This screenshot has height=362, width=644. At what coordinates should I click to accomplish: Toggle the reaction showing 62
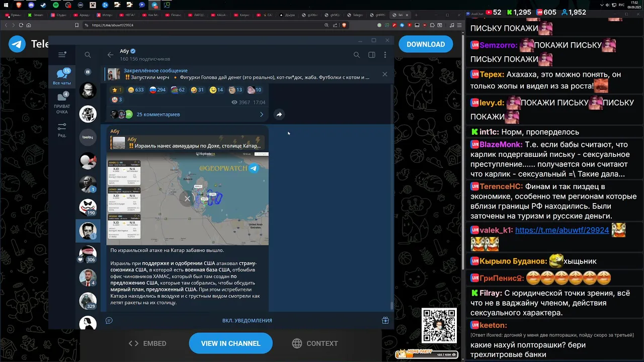(x=178, y=90)
